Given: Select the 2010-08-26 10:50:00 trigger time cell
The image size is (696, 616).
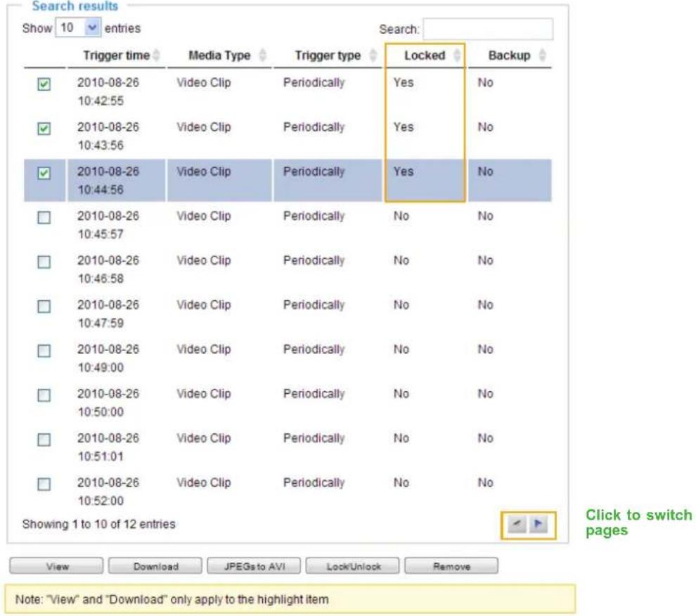Looking at the screenshot, I should tap(108, 402).
